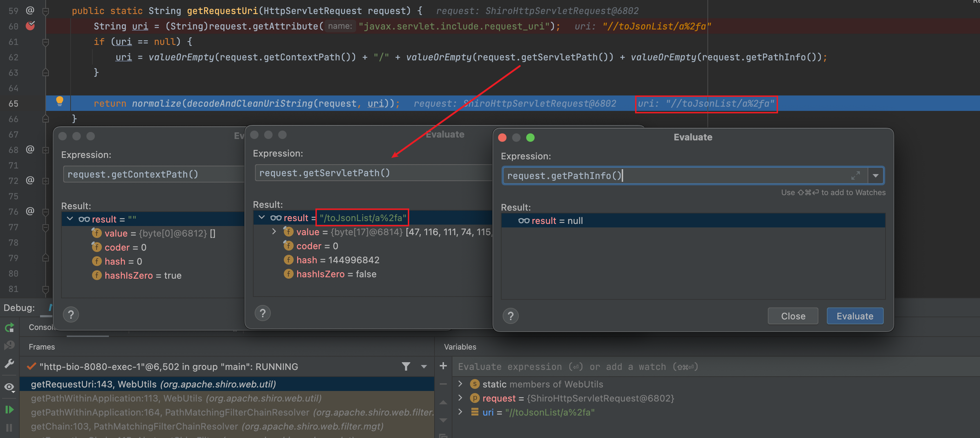The height and width of the screenshot is (438, 980).
Task: Click the filter icon in the Frames panel
Action: point(406,366)
